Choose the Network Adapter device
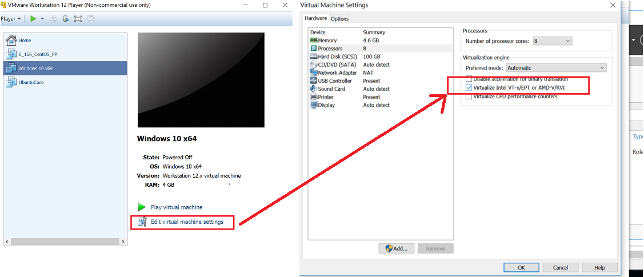The width and height of the screenshot is (644, 277). click(337, 73)
